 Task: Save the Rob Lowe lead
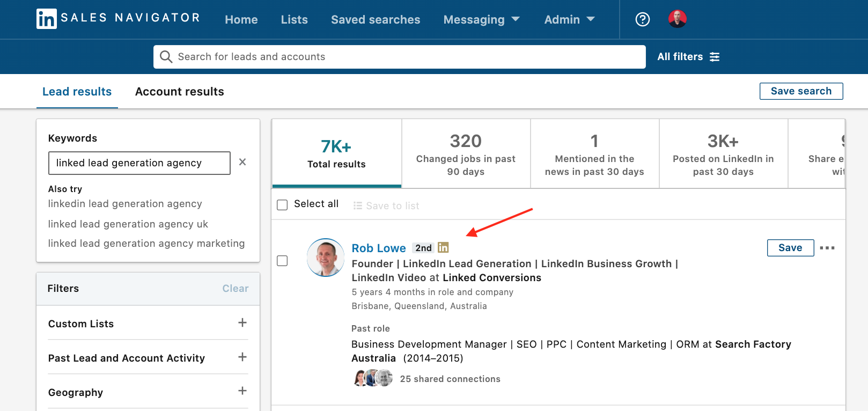point(790,248)
